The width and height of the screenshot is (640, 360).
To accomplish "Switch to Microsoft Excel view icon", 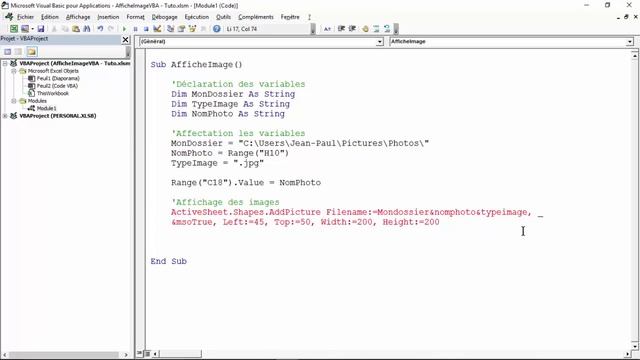I will click(14, 29).
